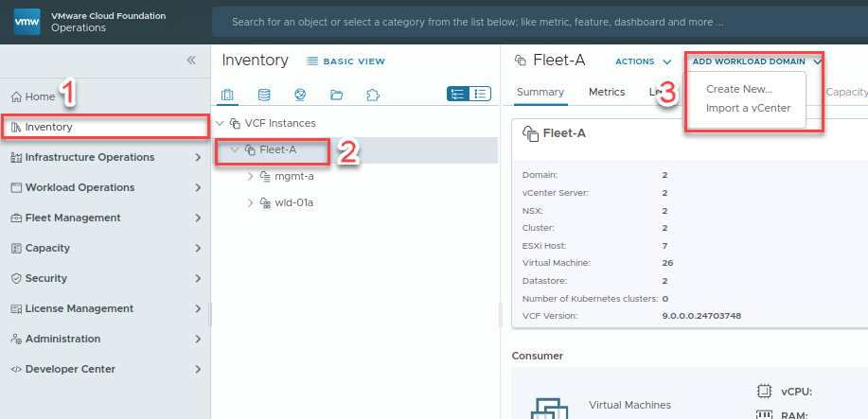Choose Import a vCenter menu option
This screenshot has height=419, width=868.
click(748, 108)
